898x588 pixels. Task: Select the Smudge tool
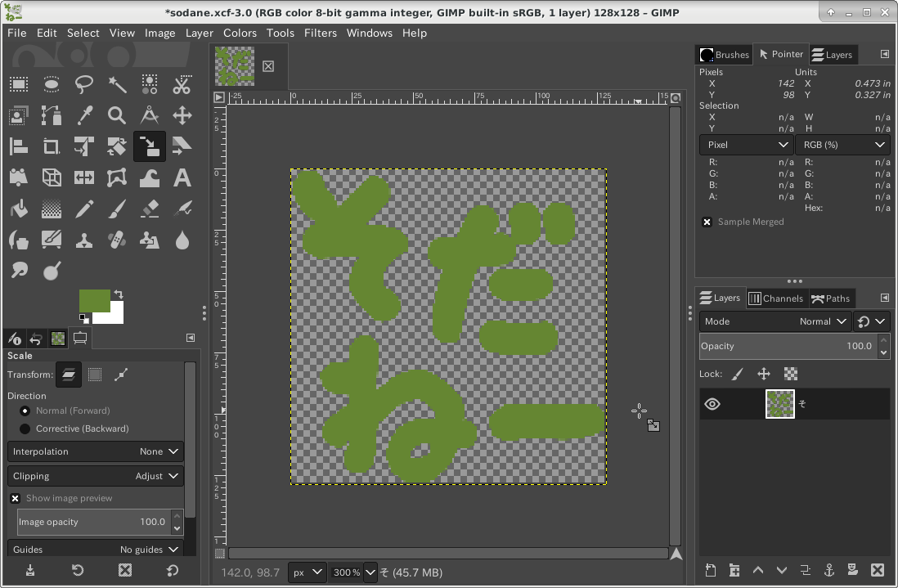point(18,270)
